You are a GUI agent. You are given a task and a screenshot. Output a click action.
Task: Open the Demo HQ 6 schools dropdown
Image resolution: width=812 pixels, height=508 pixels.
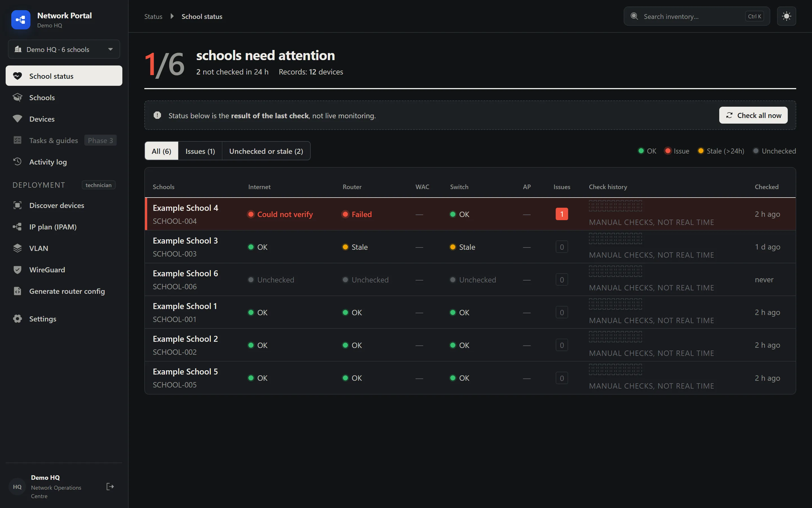tap(64, 49)
